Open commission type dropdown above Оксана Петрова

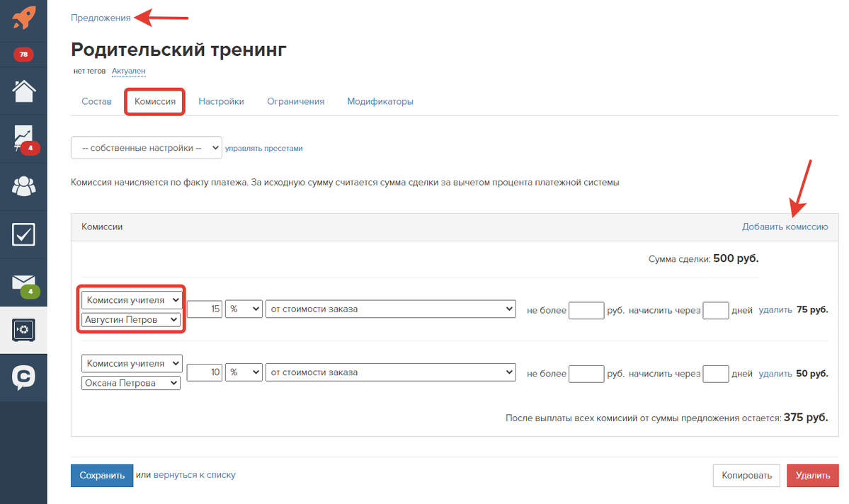pos(132,363)
